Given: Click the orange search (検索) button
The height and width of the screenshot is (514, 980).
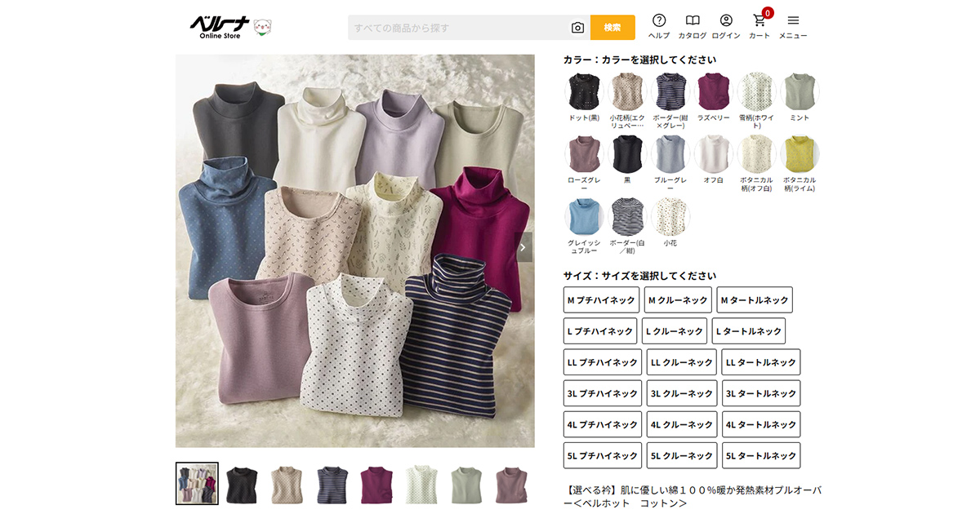Looking at the screenshot, I should pyautogui.click(x=612, y=28).
